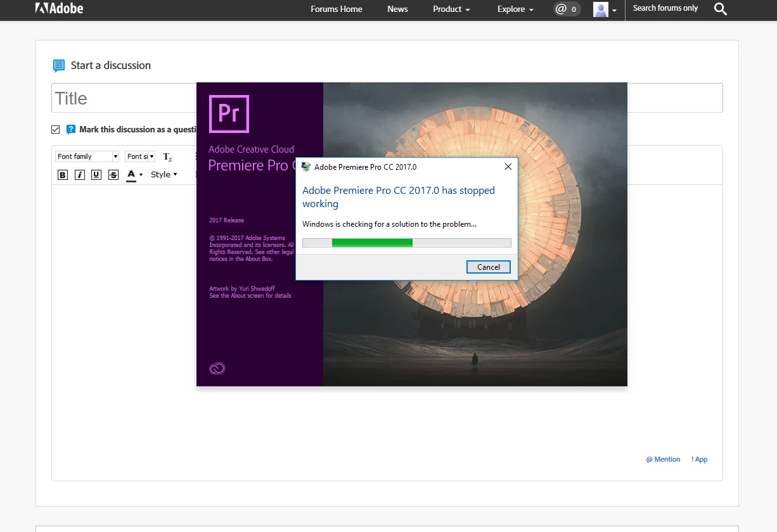Uncheck Mark this discussion as a question
This screenshot has height=532, width=777.
(56, 129)
